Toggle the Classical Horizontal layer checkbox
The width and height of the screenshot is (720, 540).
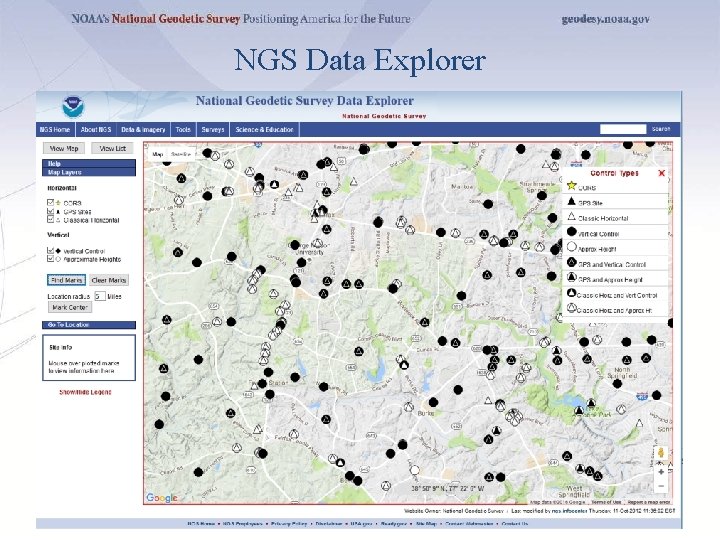point(51,219)
